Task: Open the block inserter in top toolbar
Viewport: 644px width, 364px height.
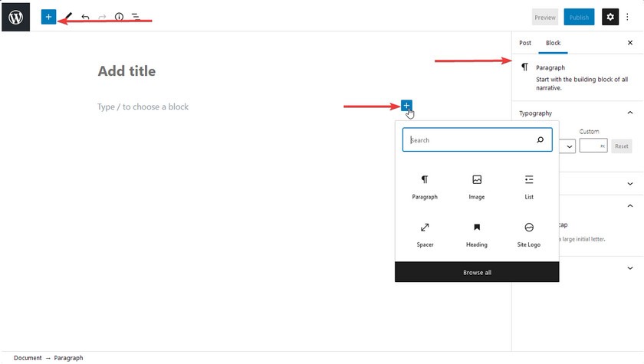Action: point(48,17)
